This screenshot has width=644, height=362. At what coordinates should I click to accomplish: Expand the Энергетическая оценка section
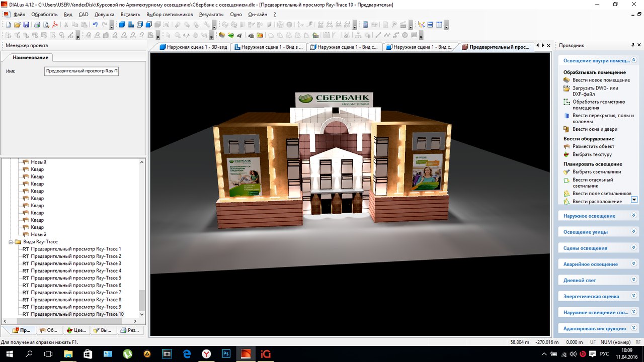[x=598, y=296]
